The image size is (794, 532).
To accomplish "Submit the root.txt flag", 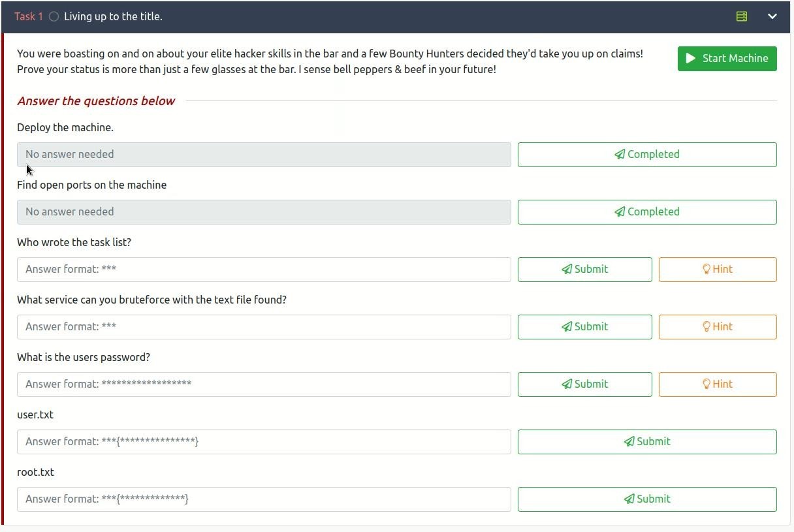I will coord(646,499).
